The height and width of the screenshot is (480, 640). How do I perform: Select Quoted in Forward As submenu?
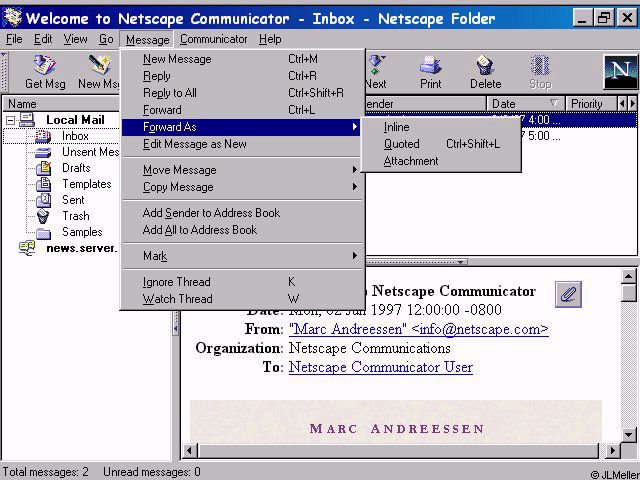(x=441, y=144)
